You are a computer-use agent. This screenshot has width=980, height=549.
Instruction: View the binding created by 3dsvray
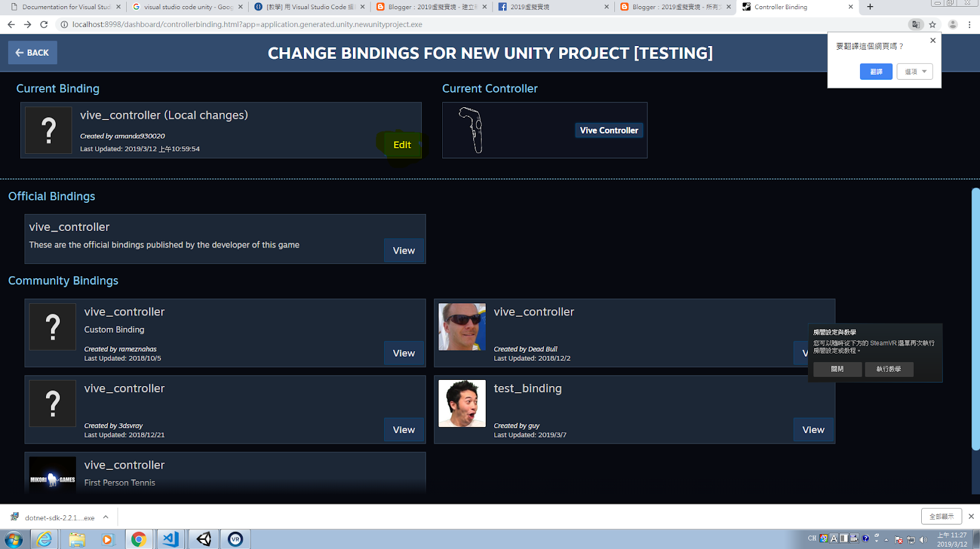click(x=404, y=430)
